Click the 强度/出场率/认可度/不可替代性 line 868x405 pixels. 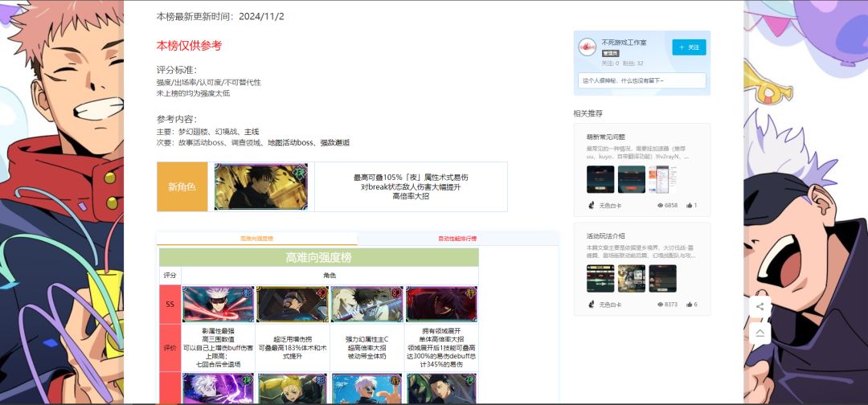point(209,83)
